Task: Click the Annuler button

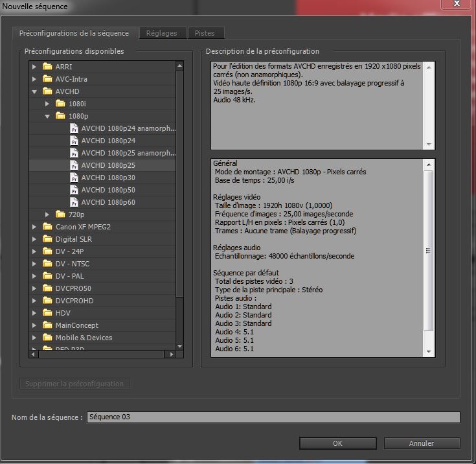Action: click(x=422, y=443)
